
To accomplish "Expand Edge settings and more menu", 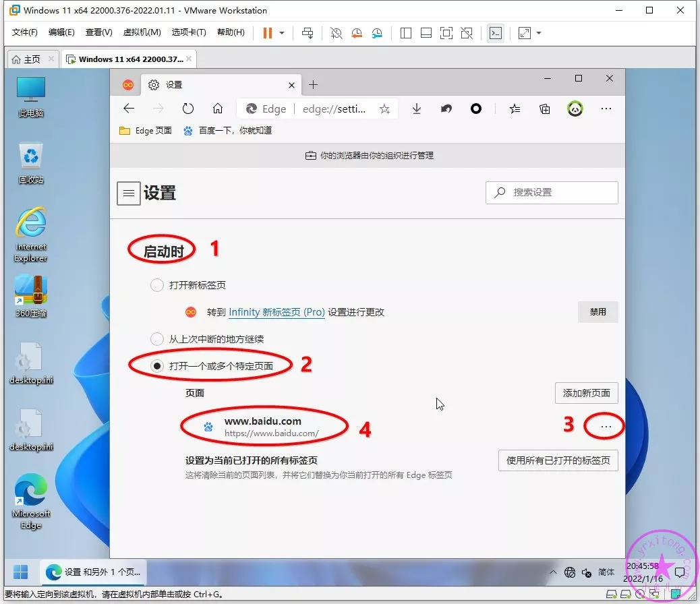I will (x=606, y=109).
